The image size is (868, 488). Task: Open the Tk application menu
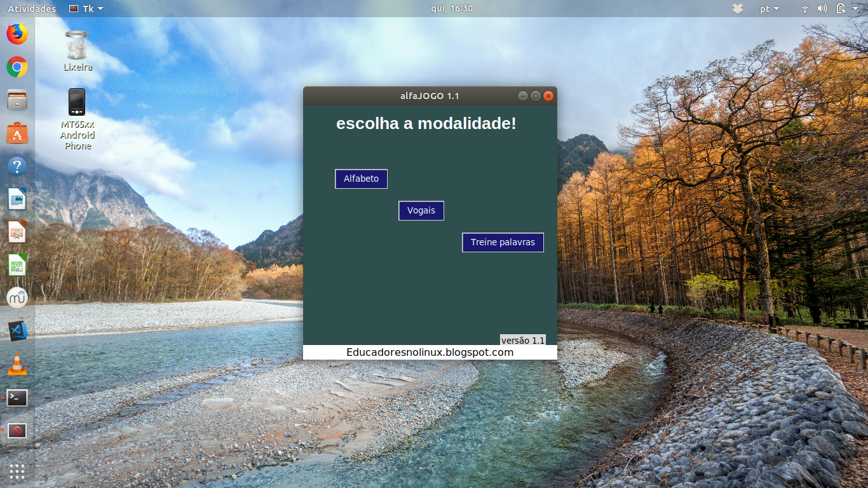point(86,9)
